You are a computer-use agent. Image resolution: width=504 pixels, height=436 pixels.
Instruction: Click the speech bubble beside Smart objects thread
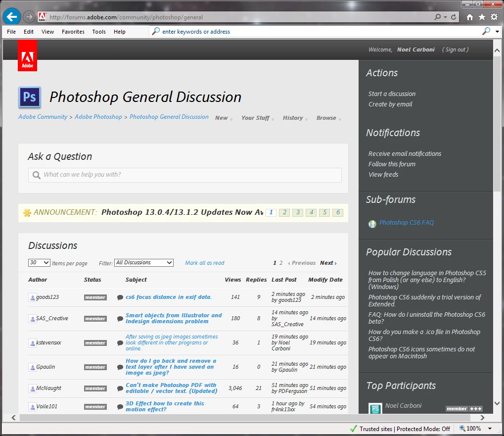point(120,319)
